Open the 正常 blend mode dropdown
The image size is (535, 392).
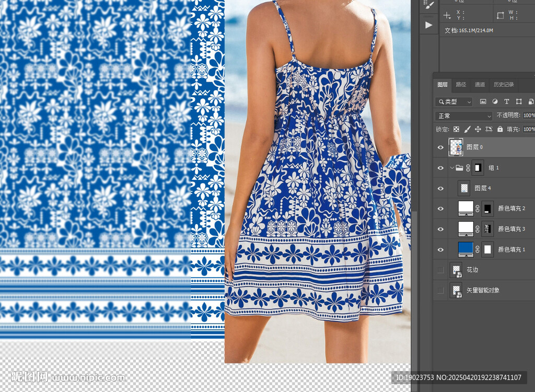pos(464,116)
